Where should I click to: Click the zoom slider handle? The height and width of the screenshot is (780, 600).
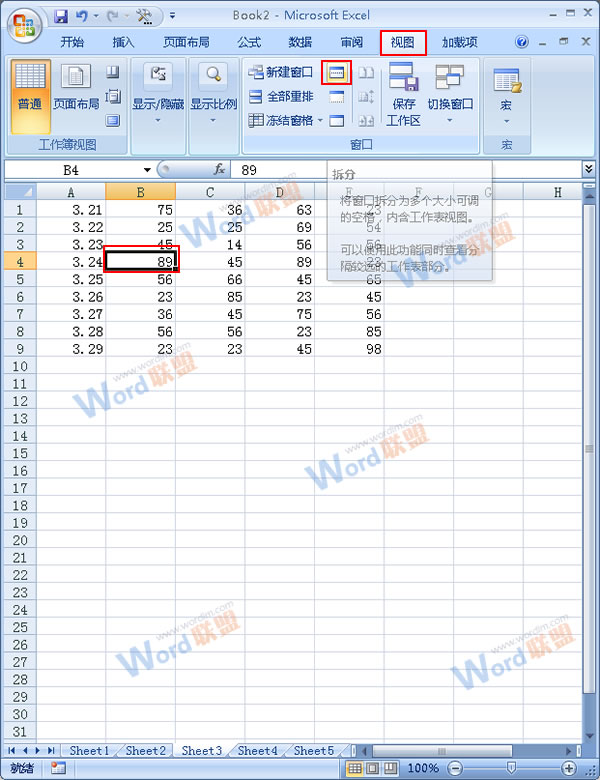point(510,768)
